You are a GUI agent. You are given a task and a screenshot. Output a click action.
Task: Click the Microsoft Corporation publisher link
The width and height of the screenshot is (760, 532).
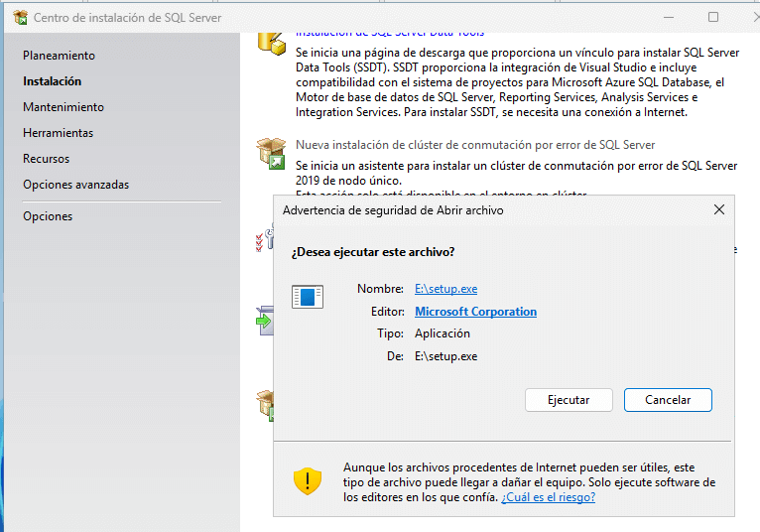coord(475,312)
